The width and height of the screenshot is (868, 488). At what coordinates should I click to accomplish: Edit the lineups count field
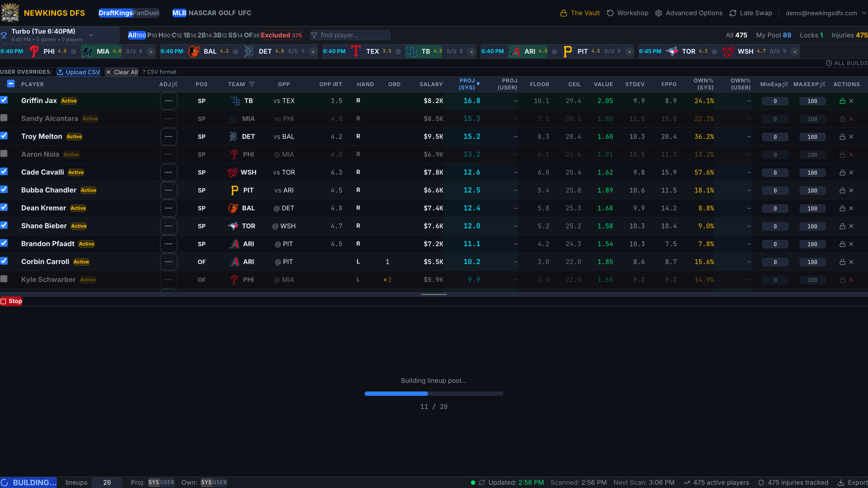click(x=107, y=483)
